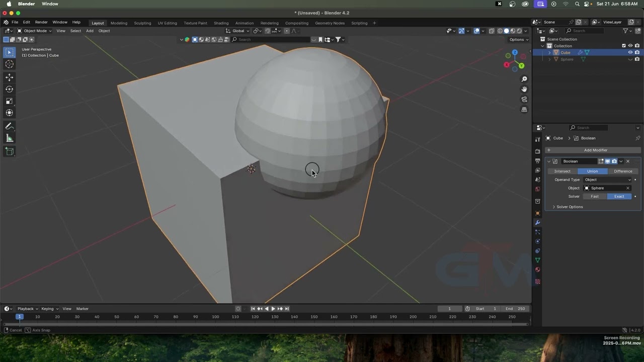
Task: Toggle Collection exclude checkbox in outliner
Action: (x=624, y=46)
